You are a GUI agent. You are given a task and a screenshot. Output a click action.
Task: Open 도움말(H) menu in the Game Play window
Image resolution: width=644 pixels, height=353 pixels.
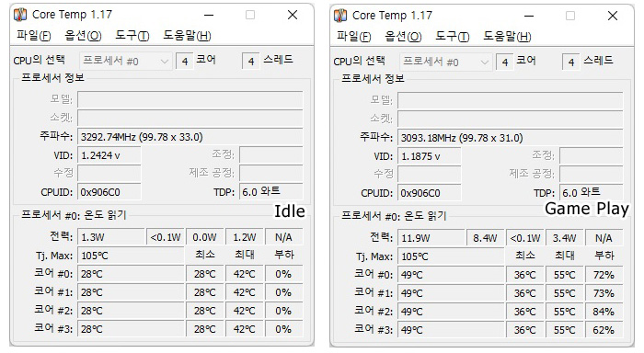pos(507,37)
